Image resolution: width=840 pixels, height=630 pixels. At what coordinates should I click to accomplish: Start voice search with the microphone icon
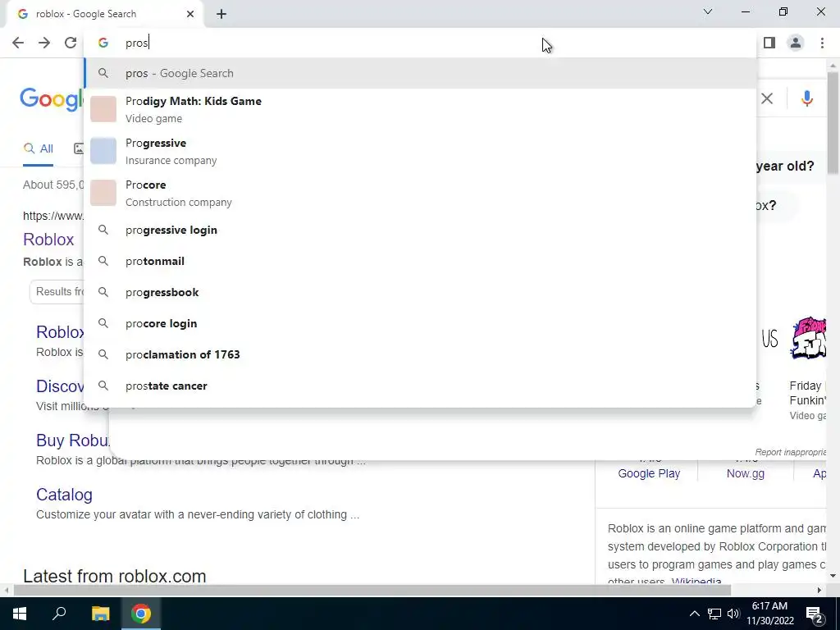[807, 98]
